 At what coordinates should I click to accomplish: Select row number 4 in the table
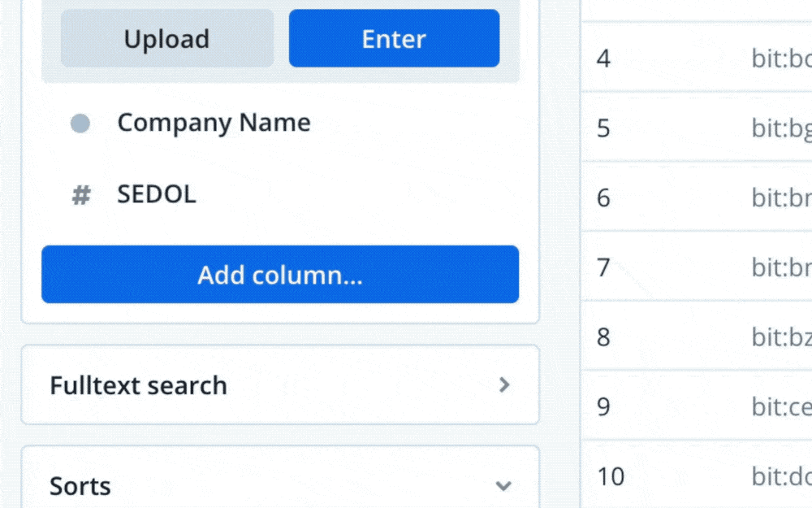[x=603, y=59]
